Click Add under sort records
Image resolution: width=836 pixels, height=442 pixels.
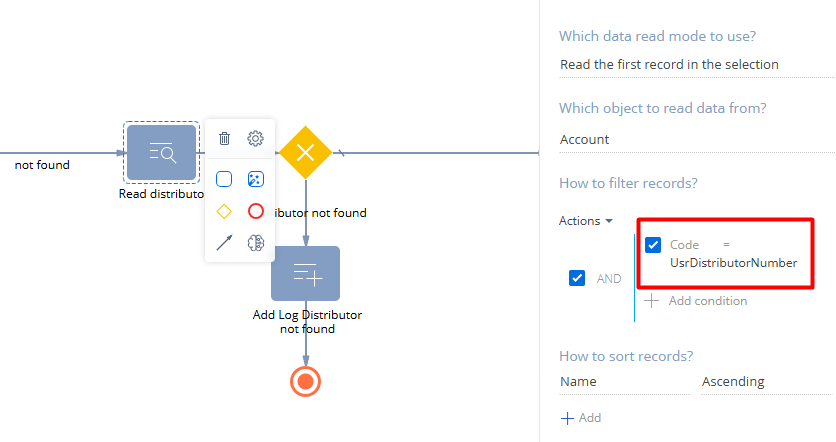coord(581,418)
